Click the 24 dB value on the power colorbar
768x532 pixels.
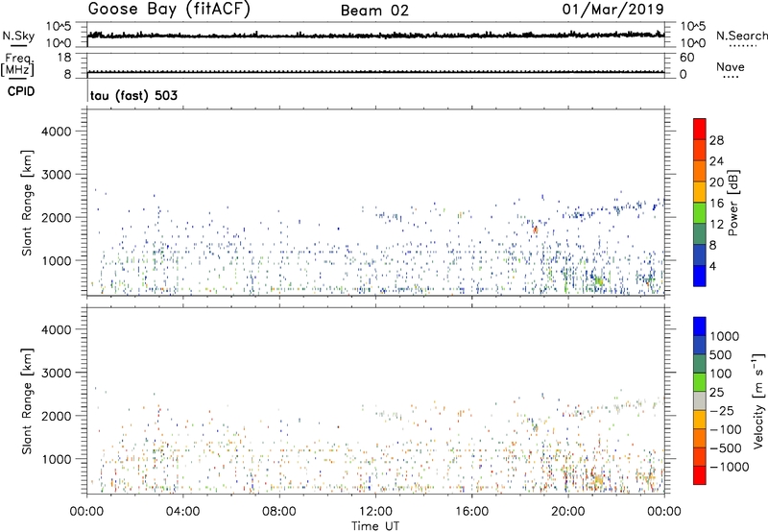[716, 161]
